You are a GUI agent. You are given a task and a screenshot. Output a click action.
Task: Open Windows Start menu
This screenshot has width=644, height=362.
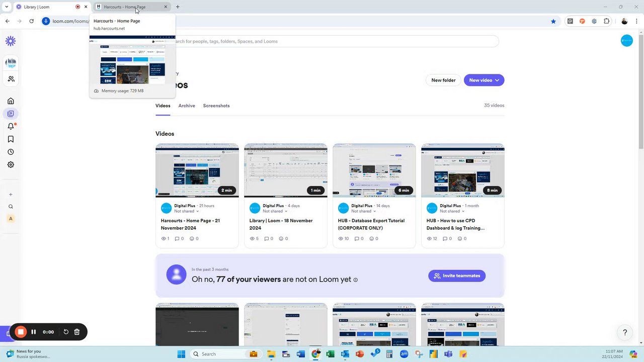click(x=182, y=354)
